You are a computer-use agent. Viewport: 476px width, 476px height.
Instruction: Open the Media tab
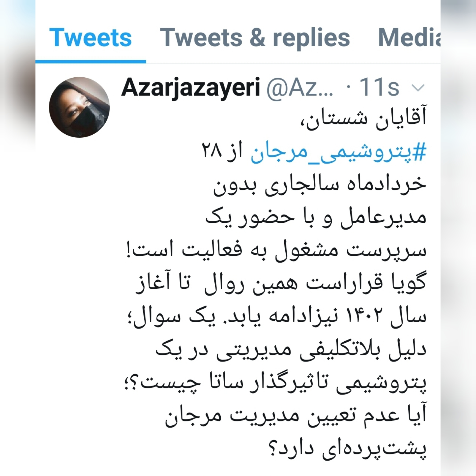(409, 37)
